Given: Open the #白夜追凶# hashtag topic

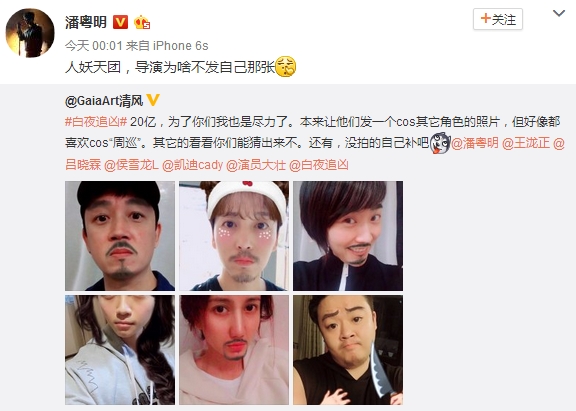Looking at the screenshot, I should coord(96,122).
